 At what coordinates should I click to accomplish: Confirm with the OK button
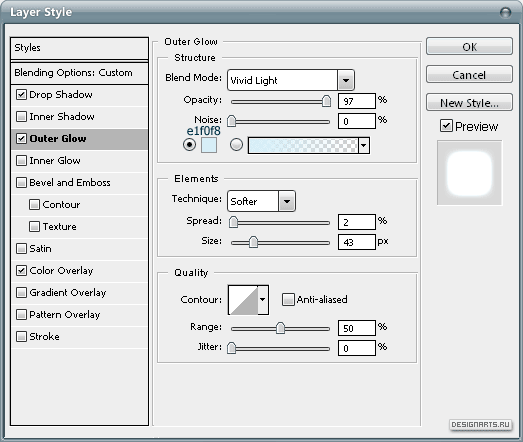coord(469,46)
